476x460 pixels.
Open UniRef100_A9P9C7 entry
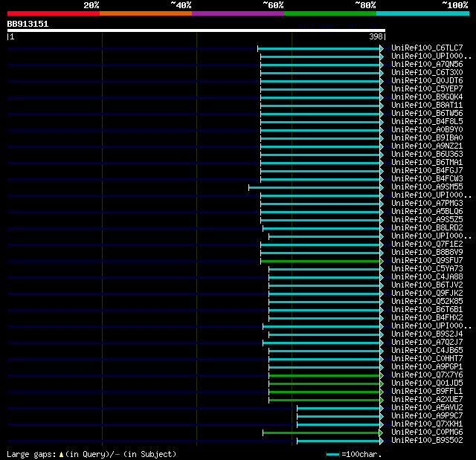427,416
